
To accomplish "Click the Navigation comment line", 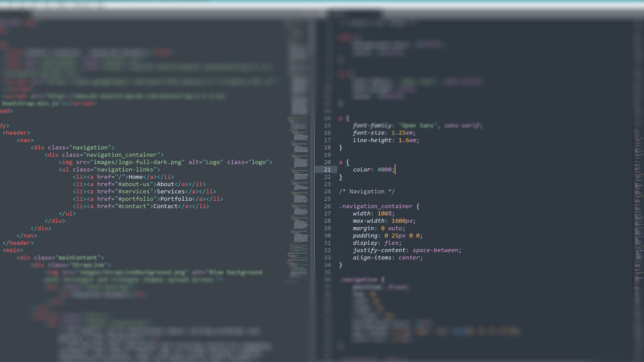I will coord(367,191).
